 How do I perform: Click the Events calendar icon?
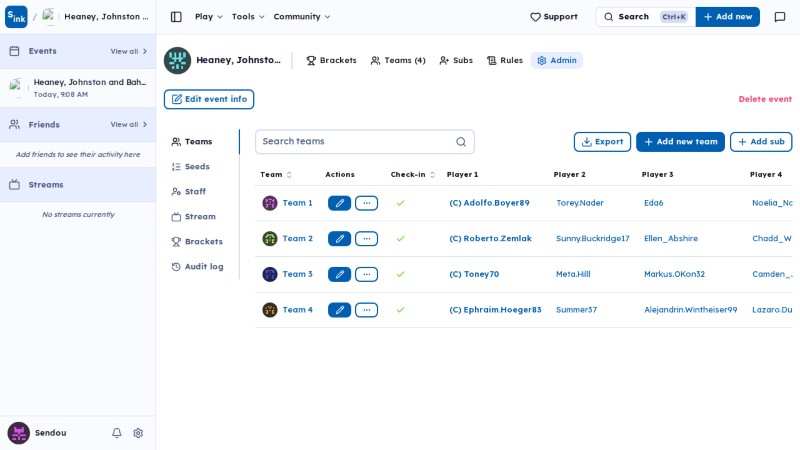[14, 51]
